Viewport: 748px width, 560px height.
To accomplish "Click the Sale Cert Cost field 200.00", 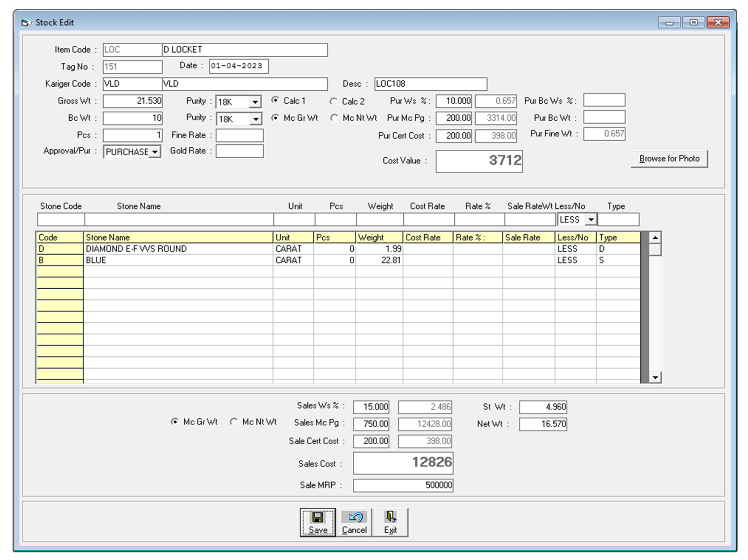I will pos(371,441).
